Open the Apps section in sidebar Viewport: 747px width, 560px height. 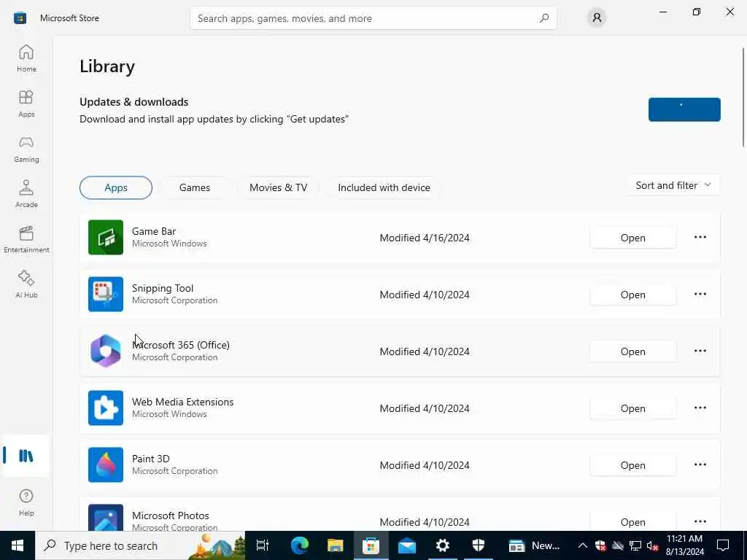pos(26,104)
